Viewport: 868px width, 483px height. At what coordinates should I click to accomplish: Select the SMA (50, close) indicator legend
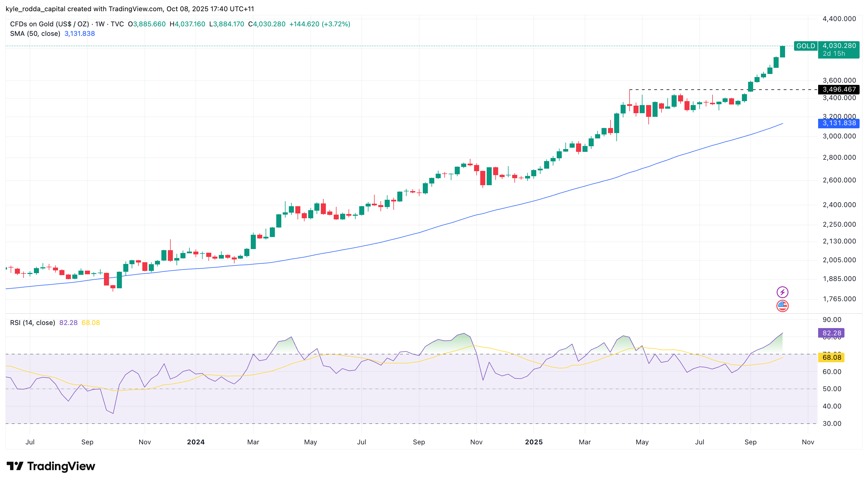(x=35, y=34)
